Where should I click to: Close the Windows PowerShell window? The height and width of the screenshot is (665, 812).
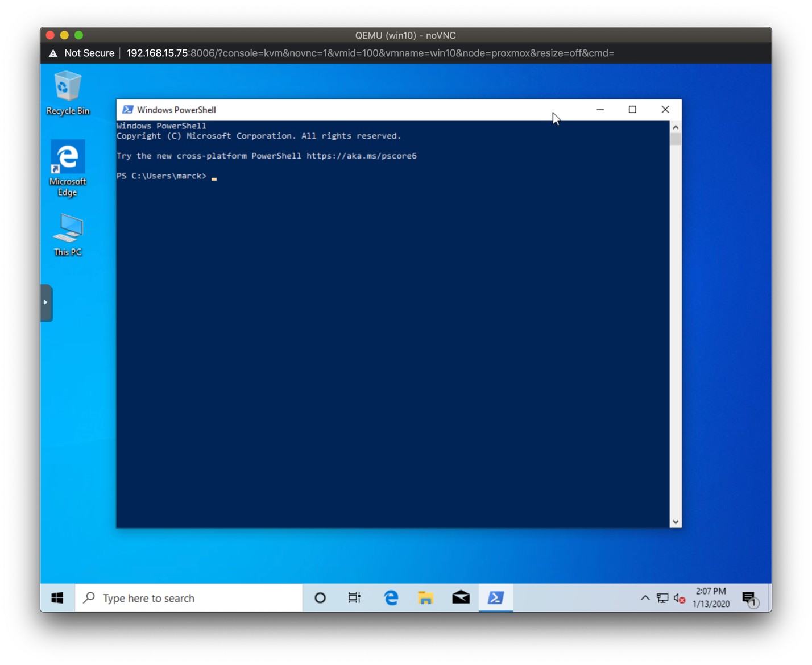[x=665, y=110]
